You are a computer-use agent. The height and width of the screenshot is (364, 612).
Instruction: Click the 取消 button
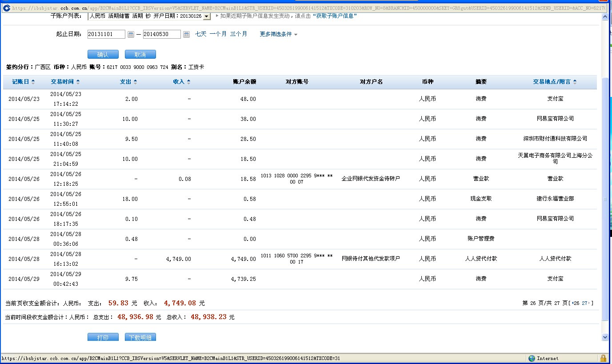coord(140,55)
